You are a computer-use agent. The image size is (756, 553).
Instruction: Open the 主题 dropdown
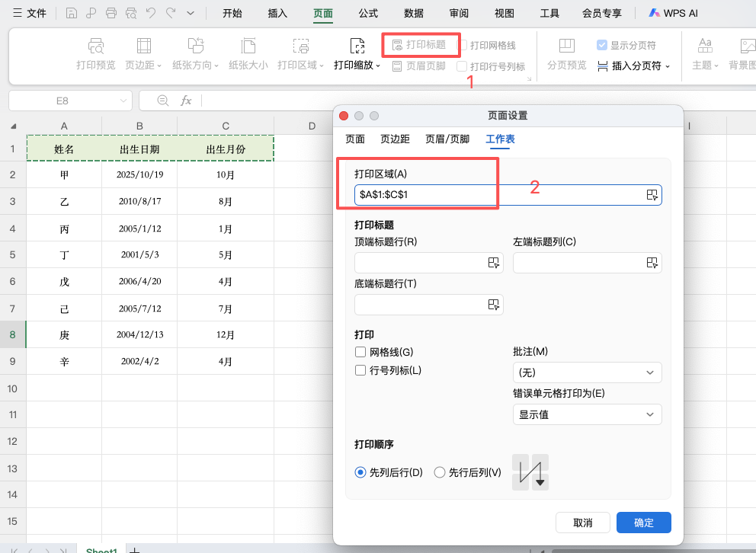[x=706, y=65]
